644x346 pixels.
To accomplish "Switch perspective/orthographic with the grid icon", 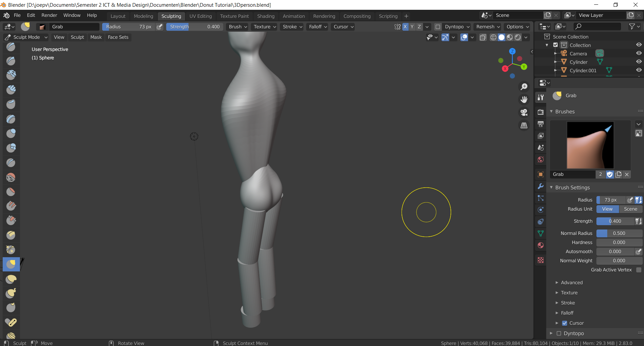I will point(524,125).
